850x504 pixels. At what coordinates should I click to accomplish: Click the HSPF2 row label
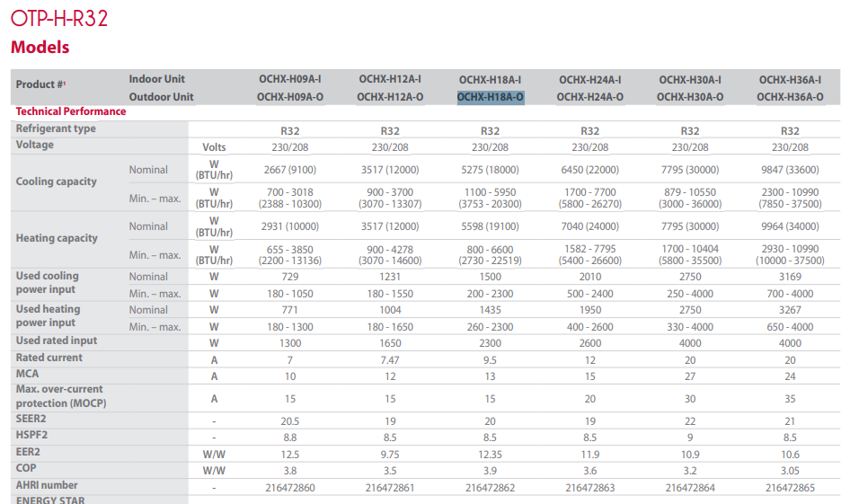[x=32, y=437]
